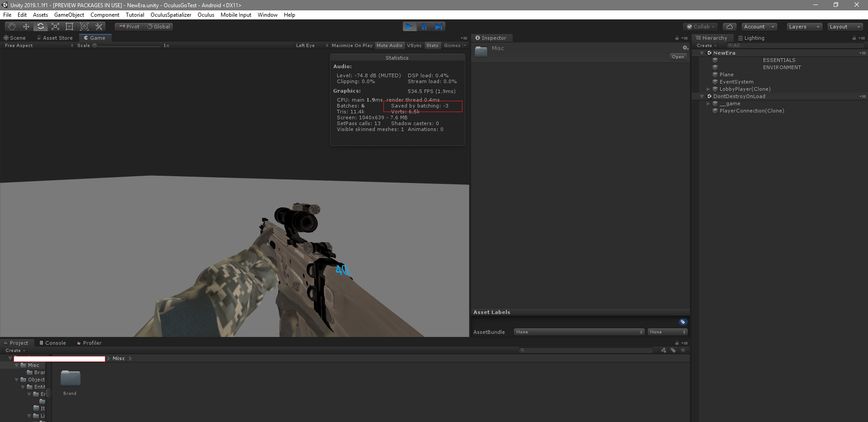Click the Open button in the Inspector

(x=678, y=56)
